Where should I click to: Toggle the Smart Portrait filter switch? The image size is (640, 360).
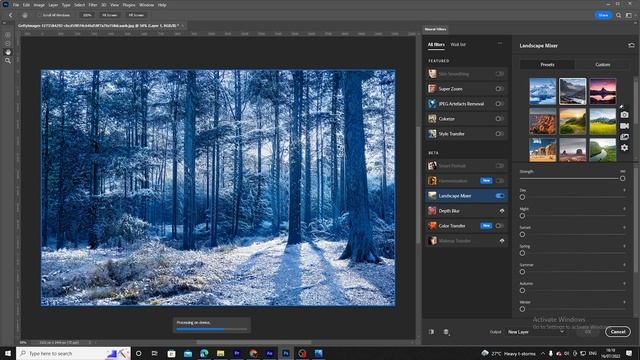click(x=500, y=166)
